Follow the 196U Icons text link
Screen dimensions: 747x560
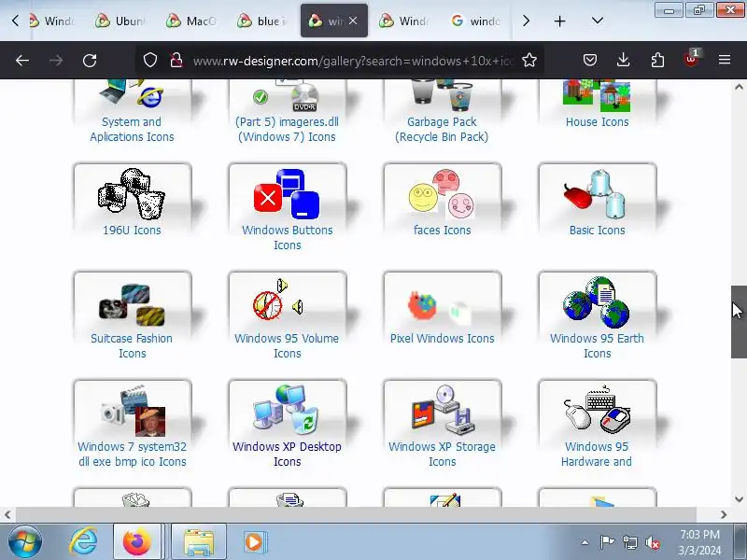[x=132, y=230]
